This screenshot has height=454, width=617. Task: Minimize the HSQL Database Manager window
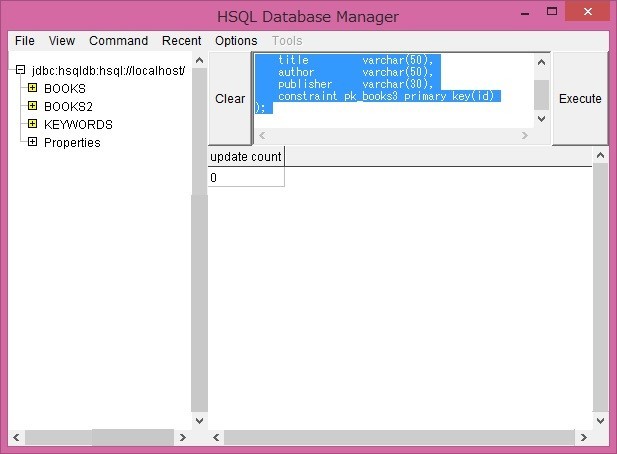(525, 13)
